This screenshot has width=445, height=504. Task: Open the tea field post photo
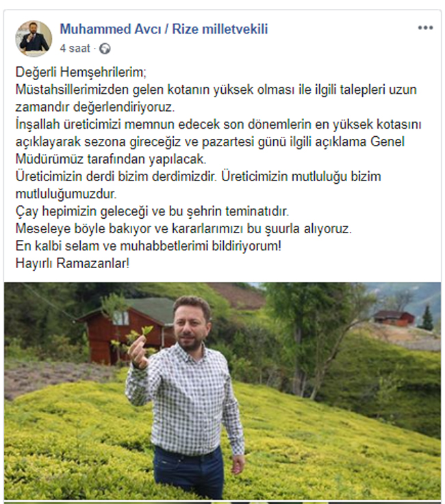pos(222,390)
